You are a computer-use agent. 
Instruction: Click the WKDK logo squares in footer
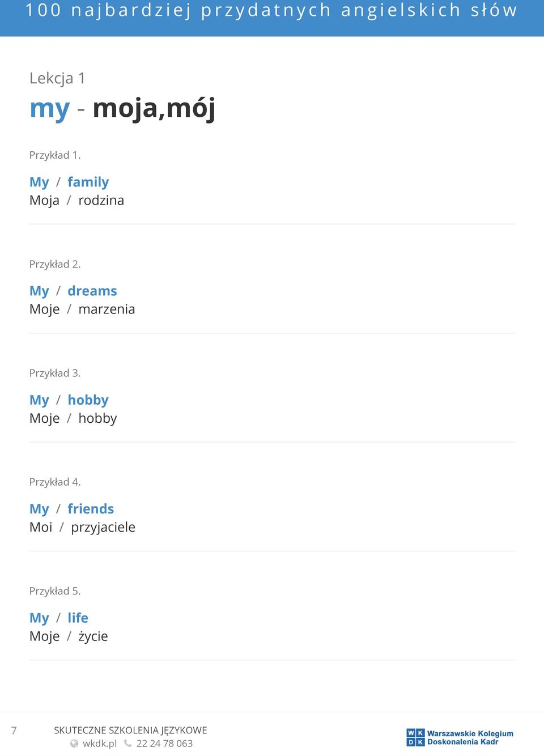click(x=415, y=737)
